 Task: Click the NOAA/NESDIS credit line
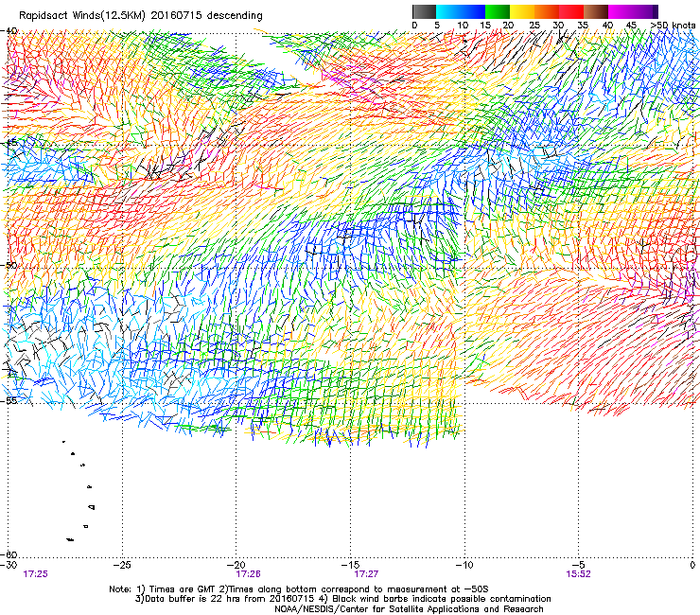409,609
